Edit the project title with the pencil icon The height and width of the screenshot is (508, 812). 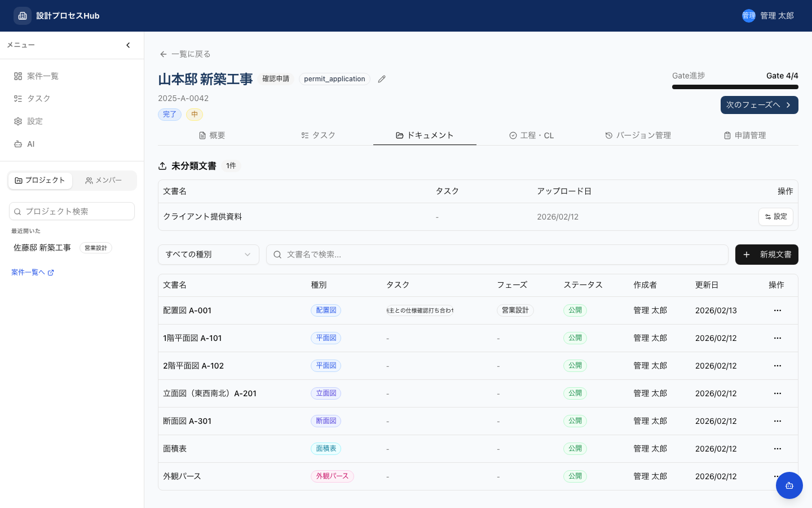[x=382, y=79]
